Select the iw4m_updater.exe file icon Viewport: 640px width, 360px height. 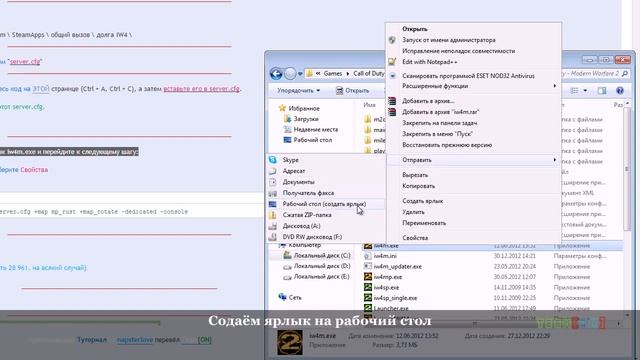tap(368, 267)
